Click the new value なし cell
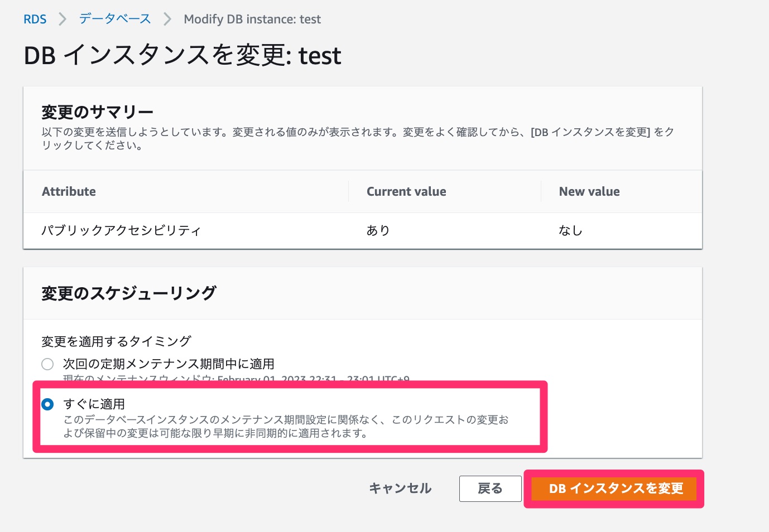 (x=570, y=230)
